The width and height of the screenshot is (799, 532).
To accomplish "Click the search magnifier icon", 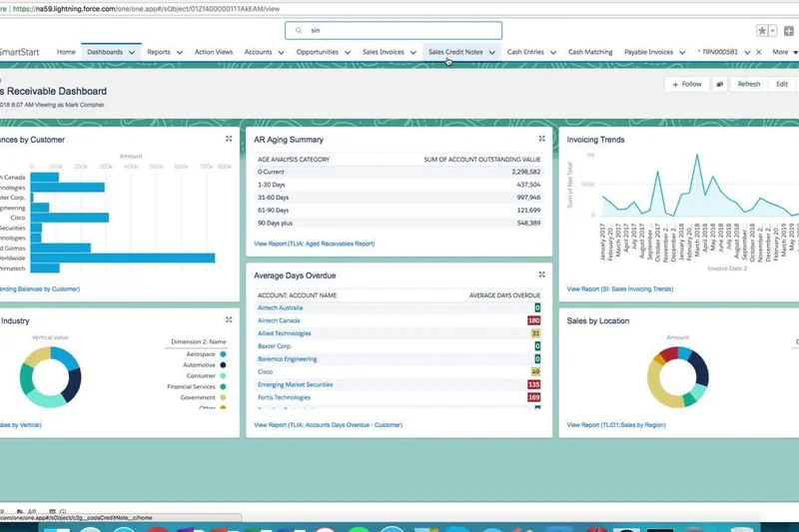I will pos(299,31).
